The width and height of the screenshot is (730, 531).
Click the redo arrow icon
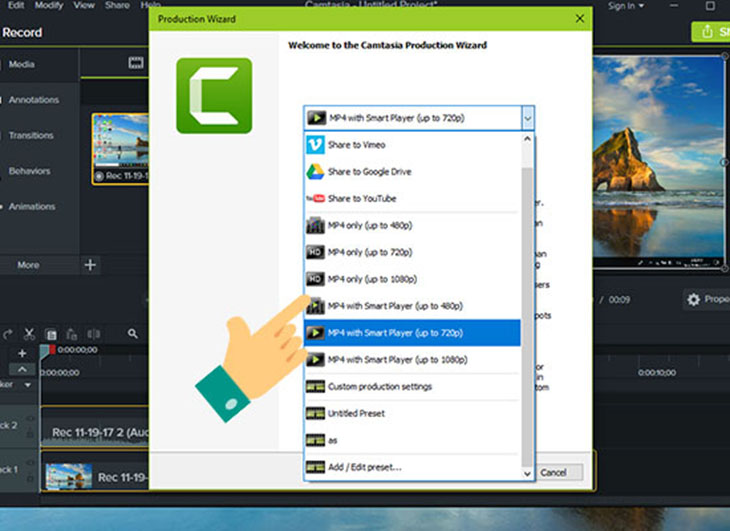click(8, 334)
